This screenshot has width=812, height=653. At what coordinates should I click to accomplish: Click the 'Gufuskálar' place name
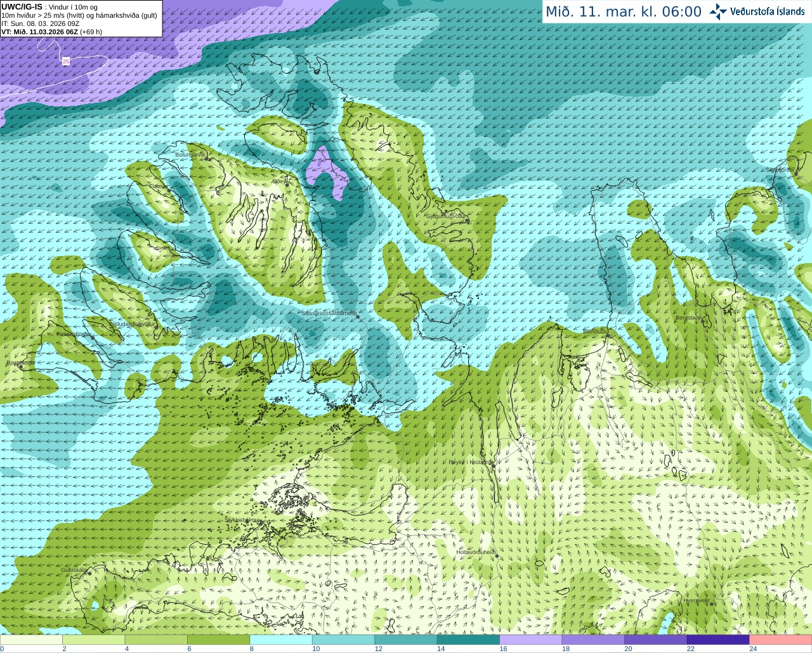(x=74, y=570)
